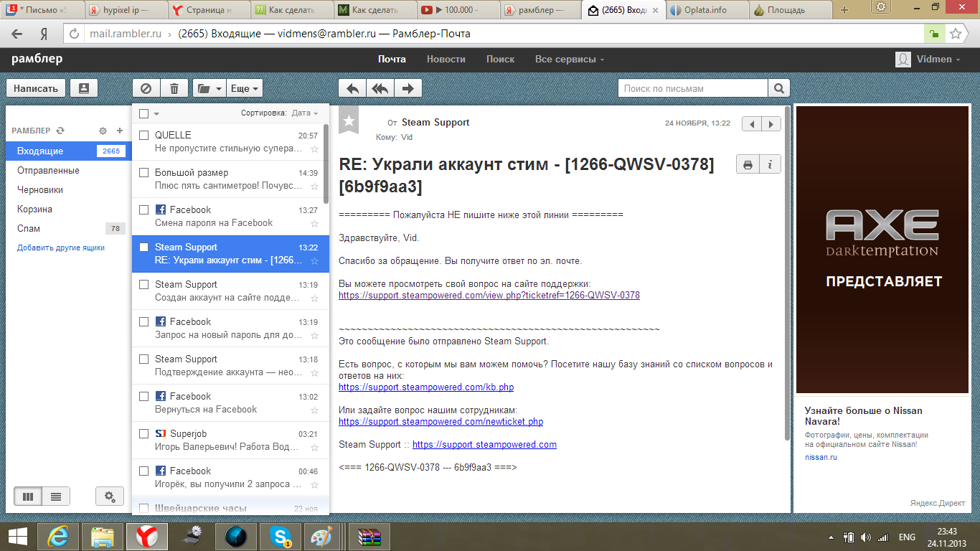Switch to the Oplata.info browser tab
980x551 pixels.
coord(707,10)
